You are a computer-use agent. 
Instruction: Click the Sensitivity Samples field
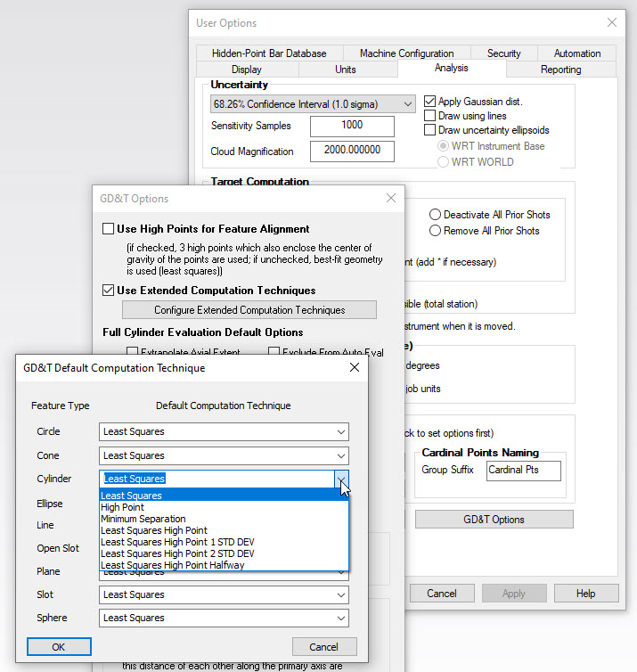[352, 127]
